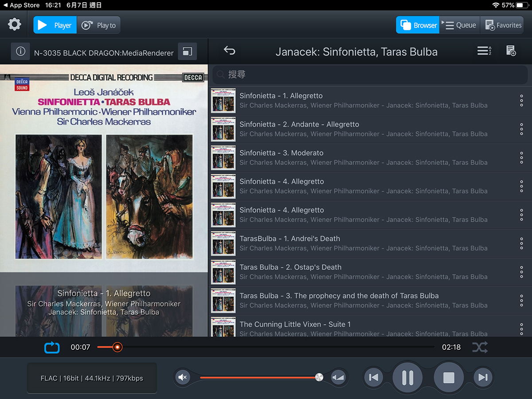Image resolution: width=532 pixels, height=399 pixels.
Task: Pause the current playback
Action: (x=407, y=378)
